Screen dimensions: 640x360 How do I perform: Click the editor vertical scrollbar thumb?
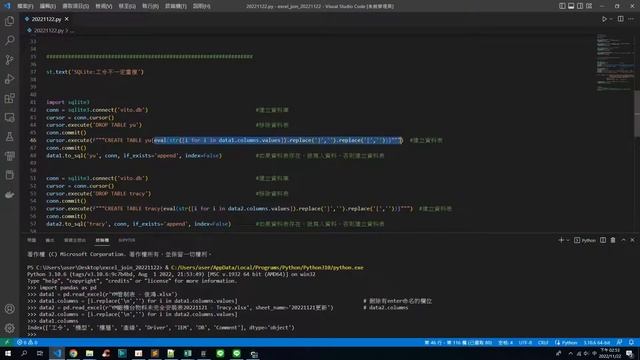pyautogui.click(x=637, y=113)
